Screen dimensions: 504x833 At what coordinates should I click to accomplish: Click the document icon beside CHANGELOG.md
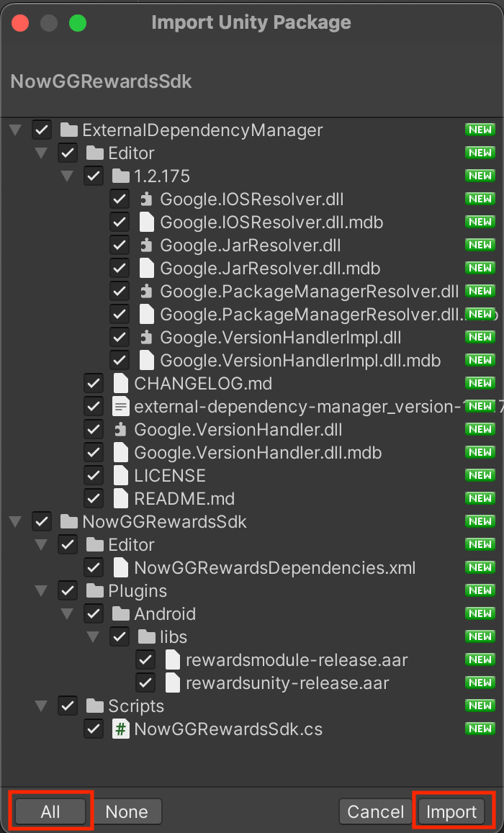120,383
